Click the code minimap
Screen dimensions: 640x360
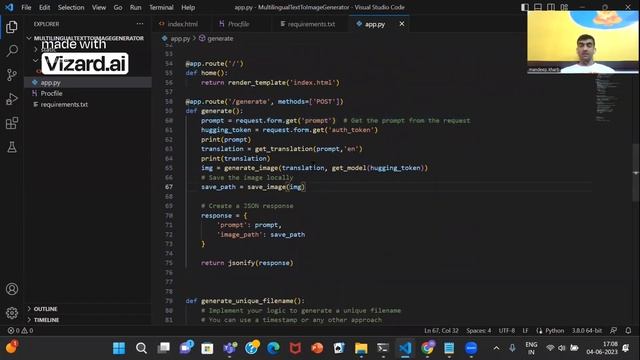click(611, 98)
